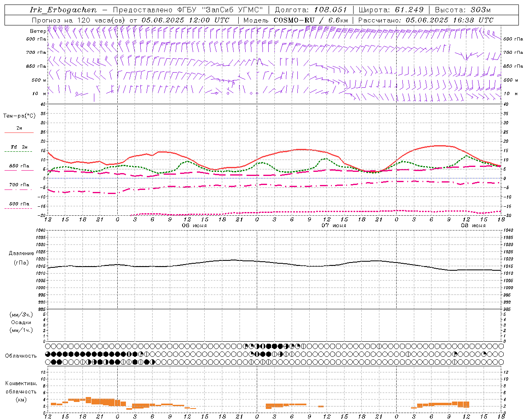The height and width of the screenshot is (420, 525).
Task: Click 'Прогноз на 120 часа(ов)' forecast header text
Action: coord(79,20)
